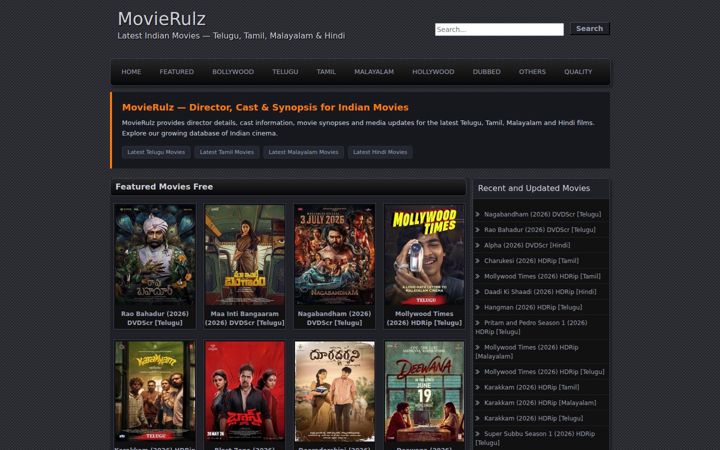This screenshot has width=720, height=450.
Task: Open Daadi Ki Shaadi (2026) HDRip link
Action: coord(540,292)
